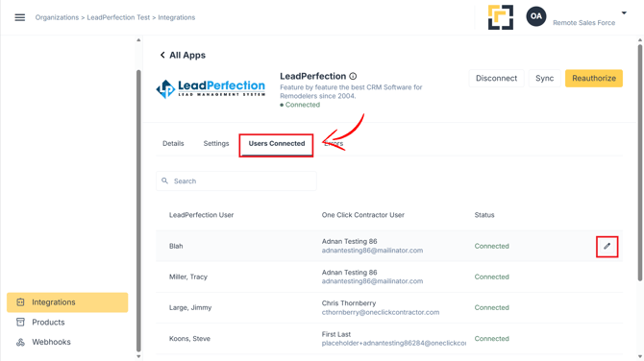Focus the Search input field
The image size is (644, 361).
(236, 180)
